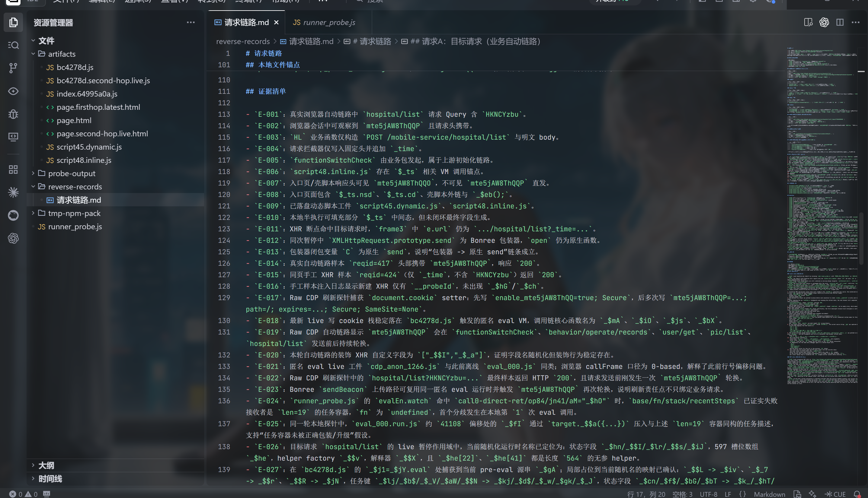Open Markdown preview to the side
Screen dimensions: 868x498
tap(808, 23)
